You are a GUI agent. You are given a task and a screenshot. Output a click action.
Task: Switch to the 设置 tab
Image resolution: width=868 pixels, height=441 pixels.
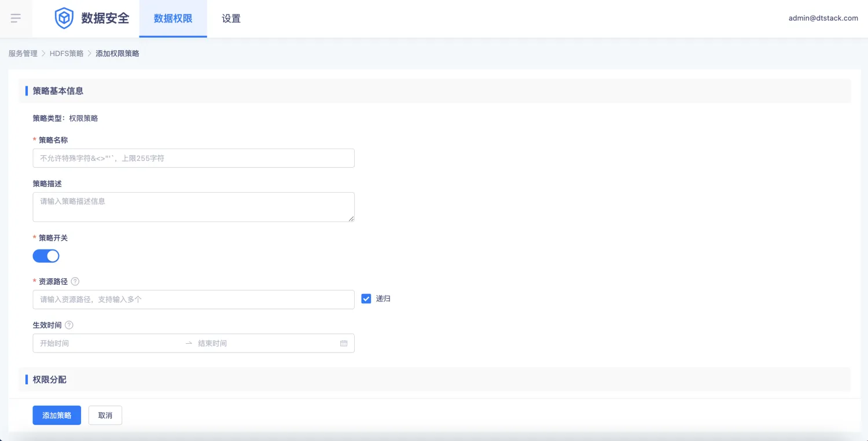(x=231, y=19)
